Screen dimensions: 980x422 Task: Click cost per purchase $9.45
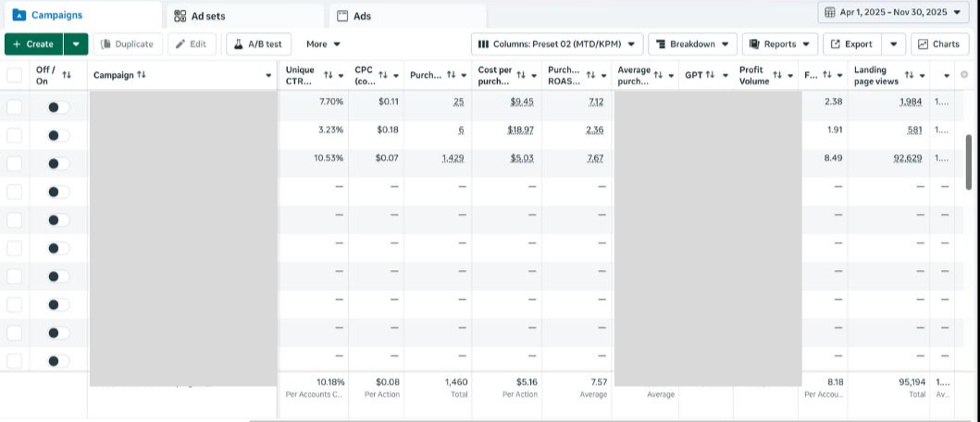click(x=521, y=103)
